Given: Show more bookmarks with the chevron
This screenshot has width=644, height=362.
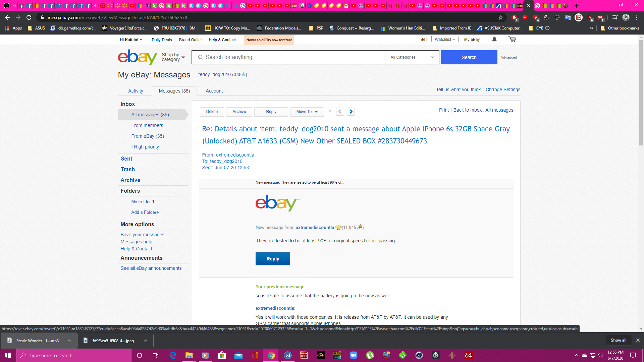Looking at the screenshot, I should tap(592, 28).
